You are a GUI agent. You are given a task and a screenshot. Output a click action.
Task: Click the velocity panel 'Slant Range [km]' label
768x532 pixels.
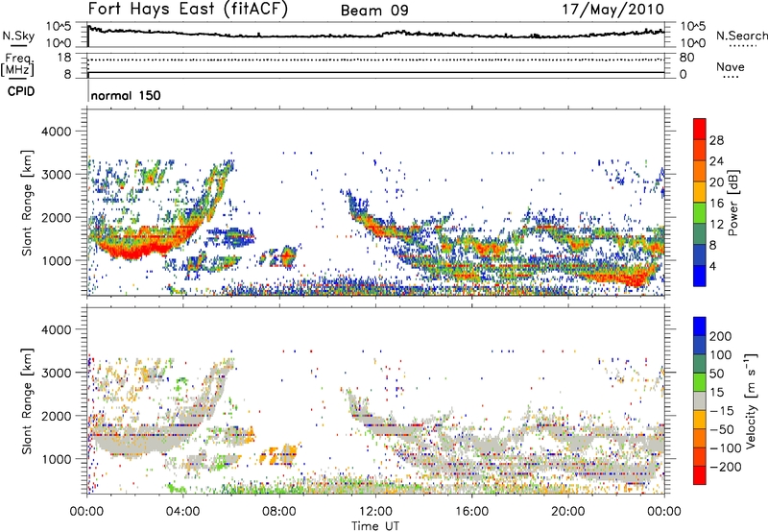[x=27, y=400]
